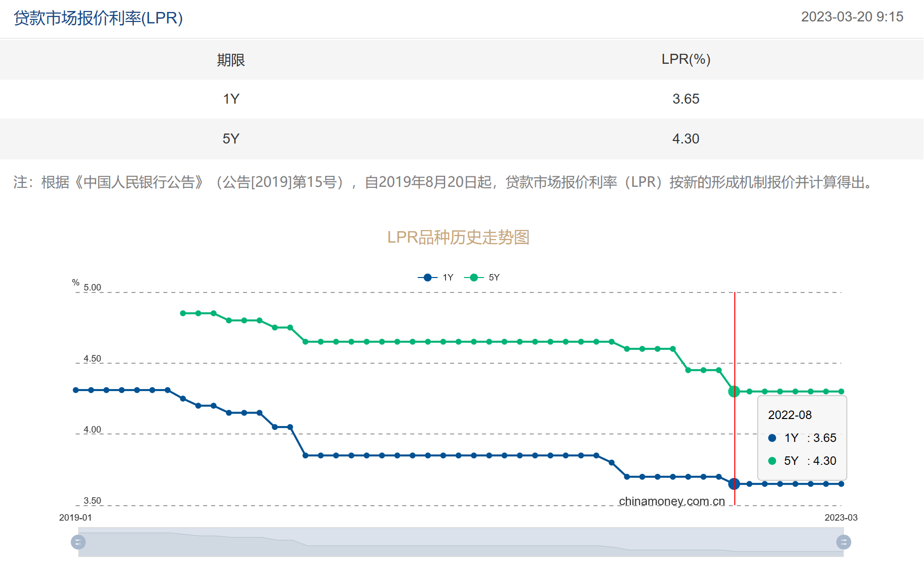Click the 期限 column header
This screenshot has height=564, width=924.
pyautogui.click(x=231, y=60)
